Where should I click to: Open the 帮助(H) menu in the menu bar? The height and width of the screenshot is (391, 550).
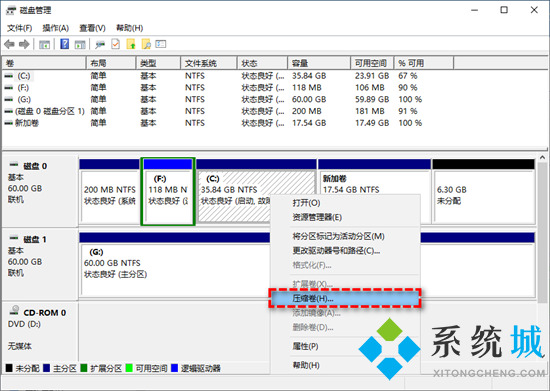[x=129, y=28]
